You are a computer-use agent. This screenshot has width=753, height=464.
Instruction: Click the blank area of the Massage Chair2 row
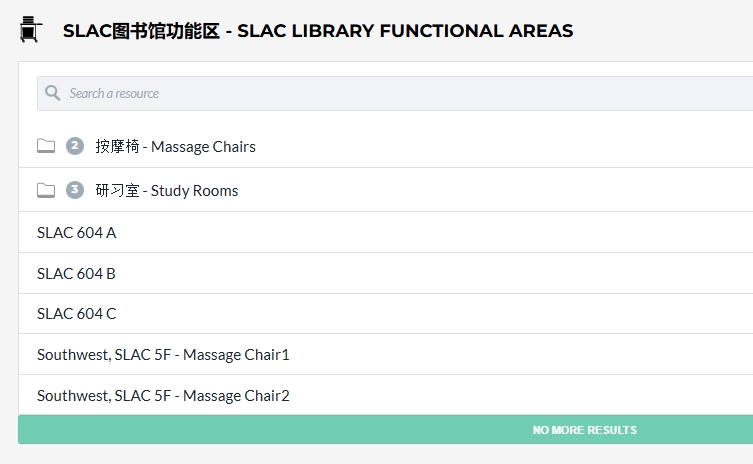[521, 395]
